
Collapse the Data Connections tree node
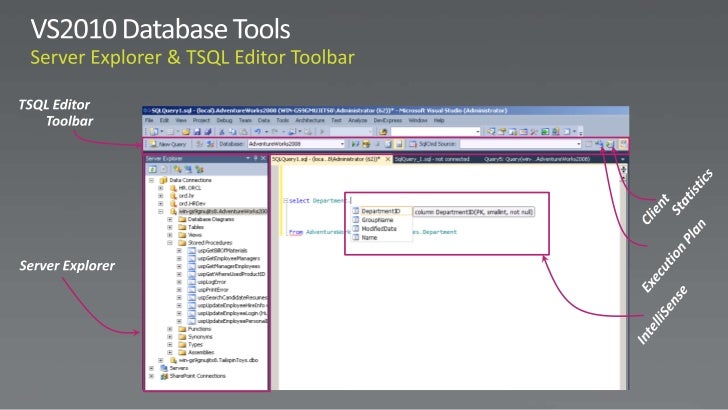pyautogui.click(x=151, y=180)
